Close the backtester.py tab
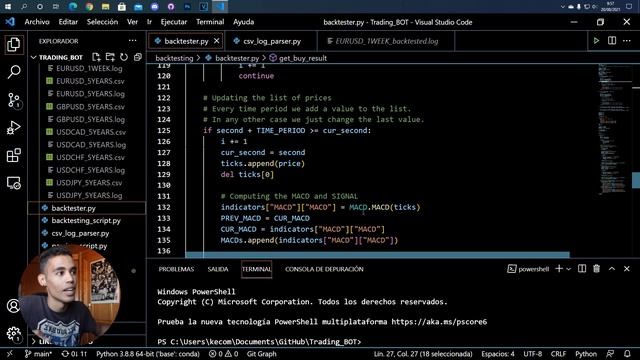The height and width of the screenshot is (360, 640). click(x=217, y=41)
